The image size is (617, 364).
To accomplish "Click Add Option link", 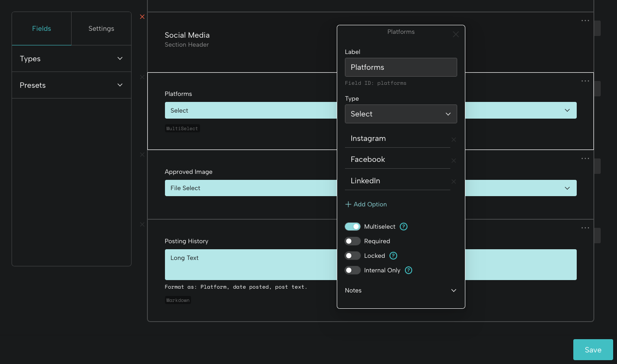I will click(x=366, y=204).
